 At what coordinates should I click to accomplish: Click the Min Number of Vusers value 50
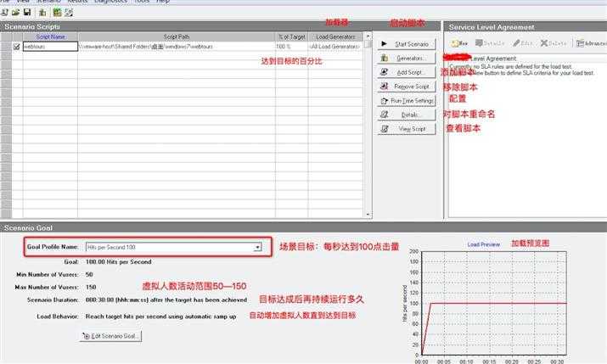pos(89,275)
